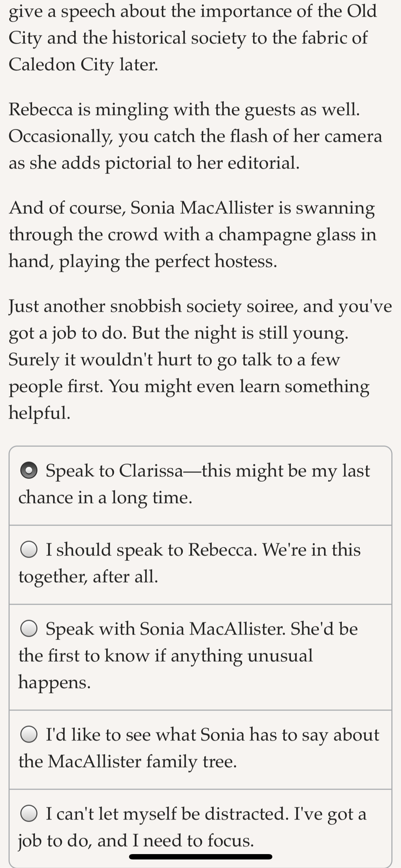401x868 pixels.
Task: Tap the paragraph about Sonia swanning through crowd
Action: 192,234
